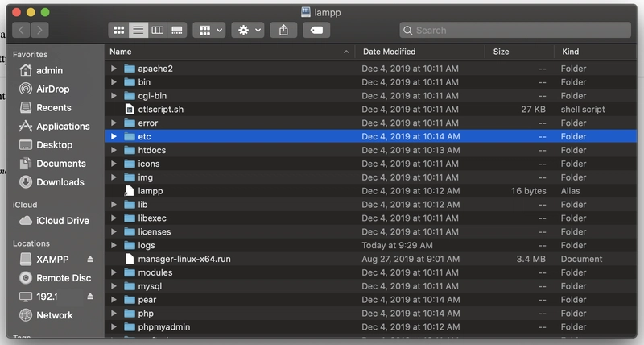This screenshot has width=644, height=345.
Task: Go back with the back arrow
Action: 22,30
